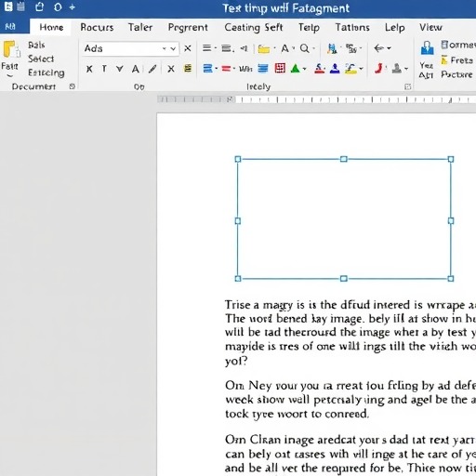The height and width of the screenshot is (476, 476).
Task: Click the circular refresh icon in title bar
Action: coord(58,7)
